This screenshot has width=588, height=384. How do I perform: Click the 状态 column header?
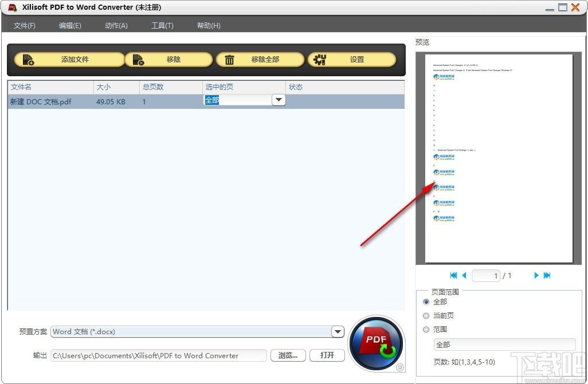345,87
